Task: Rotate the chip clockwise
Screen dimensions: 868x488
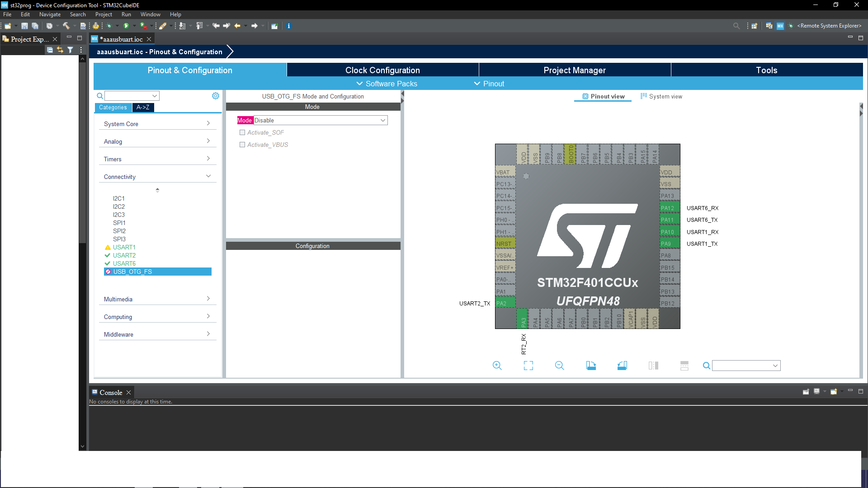Action: pyautogui.click(x=591, y=366)
